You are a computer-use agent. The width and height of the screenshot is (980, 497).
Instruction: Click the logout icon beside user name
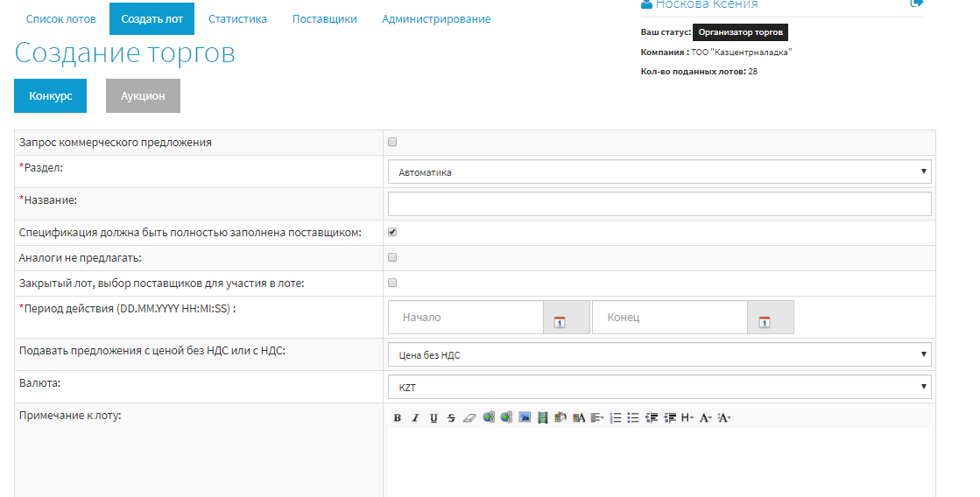(x=916, y=3)
